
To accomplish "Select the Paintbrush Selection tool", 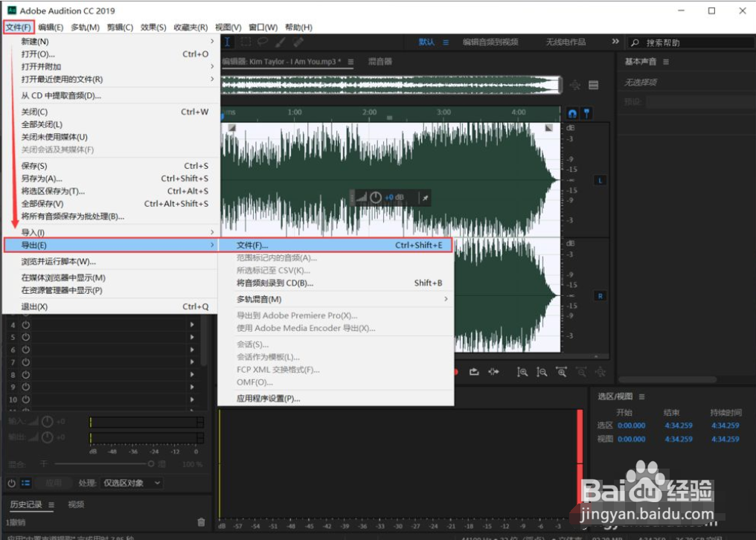I will pos(280,42).
